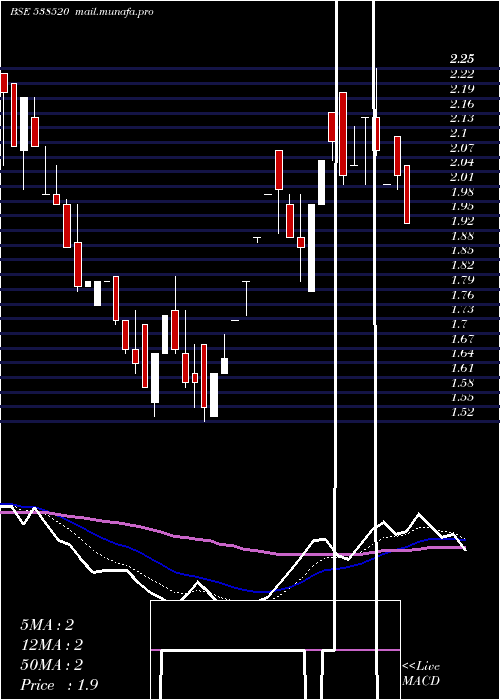The width and height of the screenshot is (500, 700).
Task: Pick the 1.88 price axis value
Action: coord(462,236)
